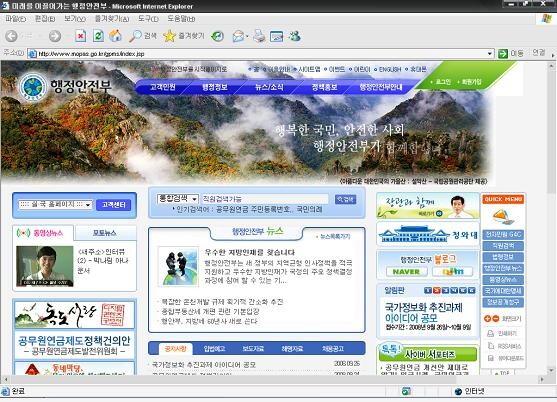This screenshot has height=402, width=557.
Task: Click the 고객센터 button
Action: 114,205
